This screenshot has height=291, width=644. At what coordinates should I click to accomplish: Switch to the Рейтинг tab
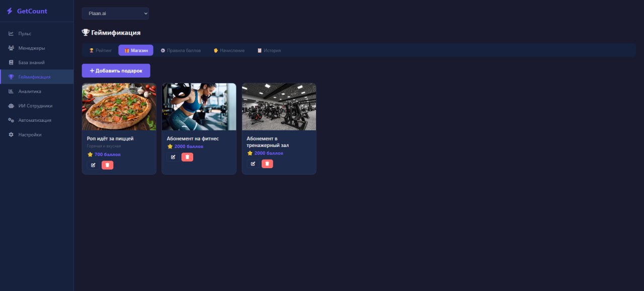[100, 50]
